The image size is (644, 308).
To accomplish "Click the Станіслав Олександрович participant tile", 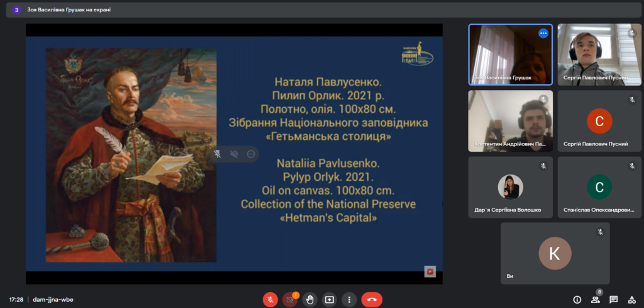I will point(599,186).
